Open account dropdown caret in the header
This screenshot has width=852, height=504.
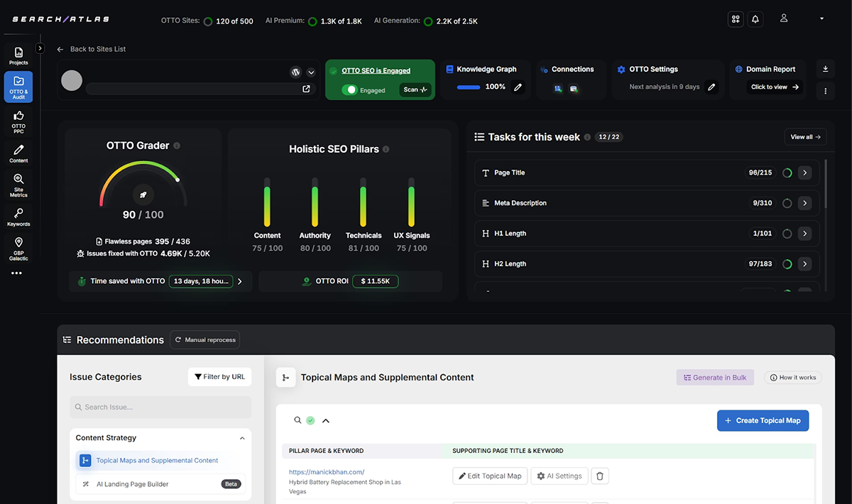click(821, 18)
